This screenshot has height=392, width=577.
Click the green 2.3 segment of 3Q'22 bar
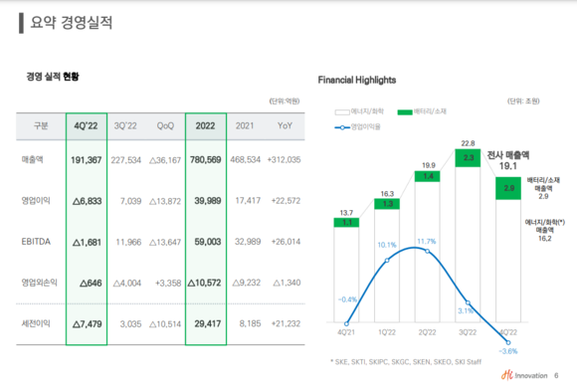point(468,158)
